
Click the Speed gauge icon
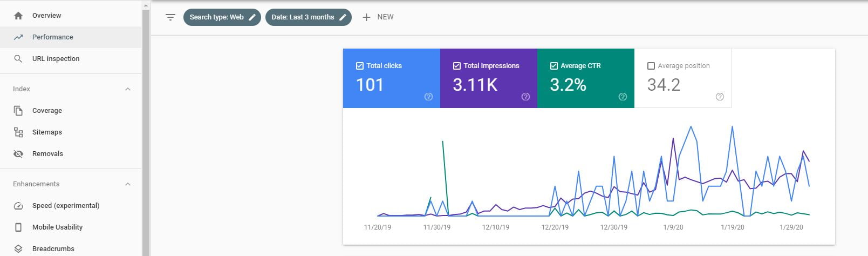pyautogui.click(x=18, y=206)
